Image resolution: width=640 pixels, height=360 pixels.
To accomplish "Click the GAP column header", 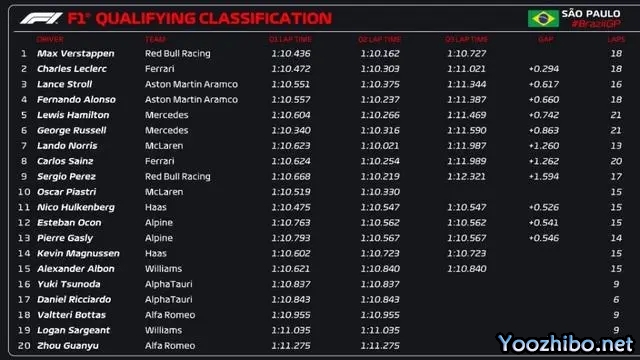I will (546, 40).
